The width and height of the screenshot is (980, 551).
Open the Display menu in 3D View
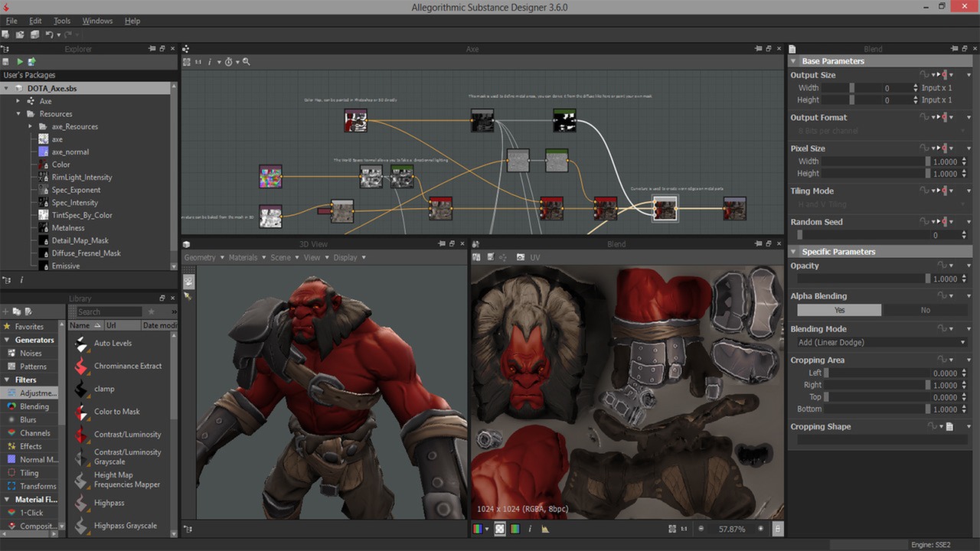349,258
